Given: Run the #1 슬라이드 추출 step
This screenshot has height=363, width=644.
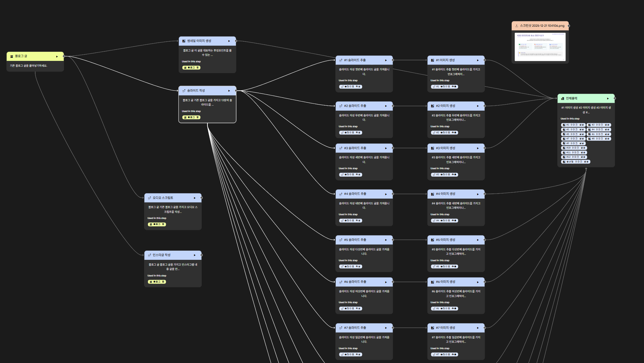Looking at the screenshot, I should [x=386, y=60].
